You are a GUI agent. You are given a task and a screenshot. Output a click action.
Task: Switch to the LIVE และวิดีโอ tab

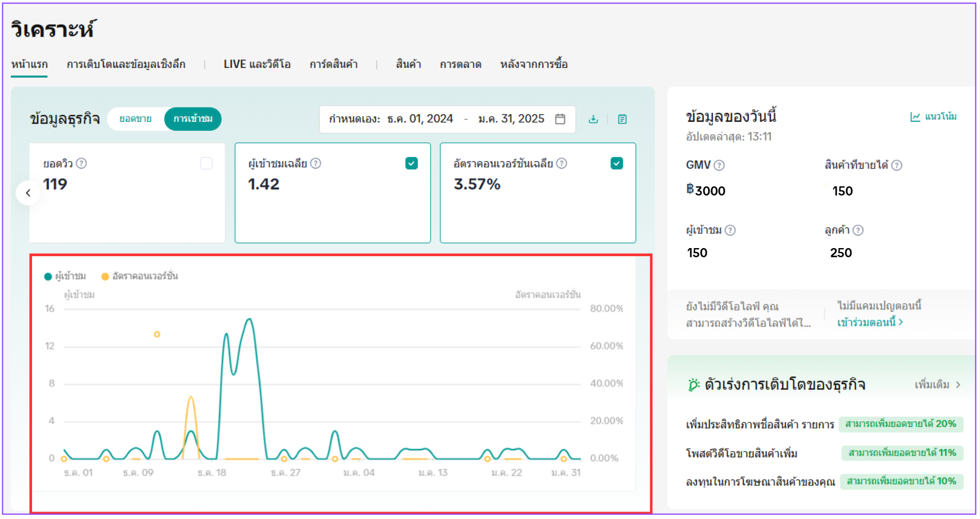pos(257,64)
